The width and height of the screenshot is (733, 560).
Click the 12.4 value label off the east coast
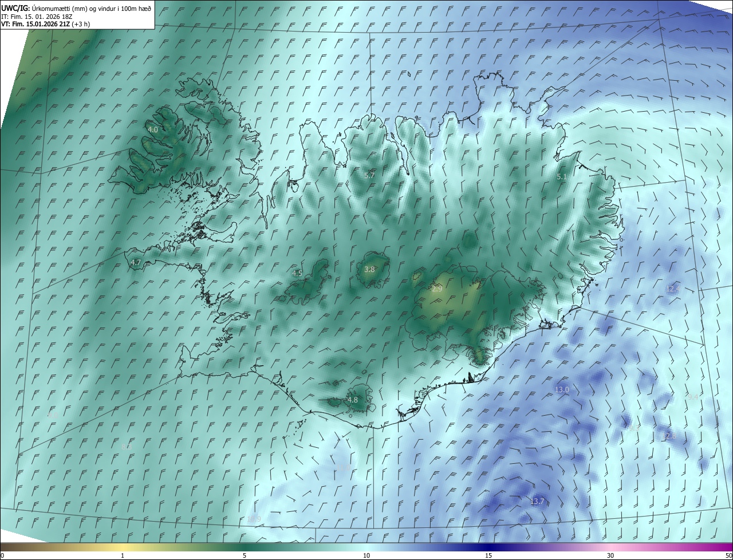(x=673, y=289)
